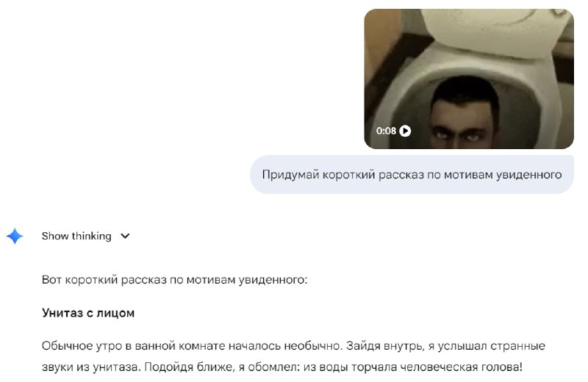Image resolution: width=588 pixels, height=382 pixels.
Task: Click the word 'Унитаз' in the bold story title
Action: pos(62,313)
